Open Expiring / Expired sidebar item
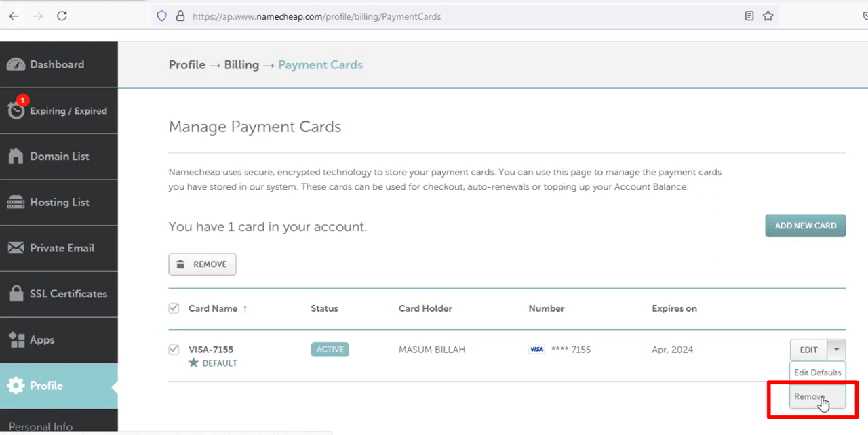Image resolution: width=868 pixels, height=435 pixels. point(59,110)
